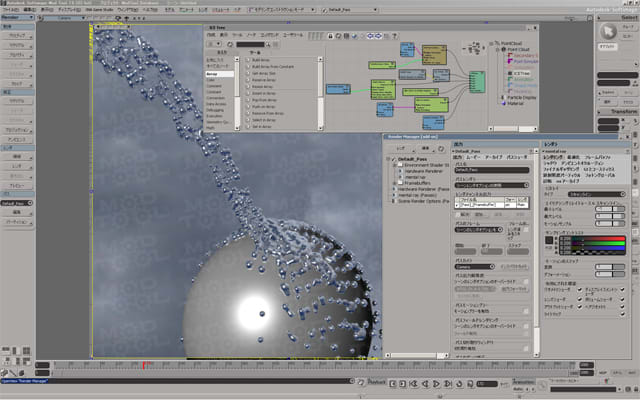Viewport: 640px width, 400px height.
Task: Click the globe icon in ICE Tree toolbar
Action: click(354, 36)
